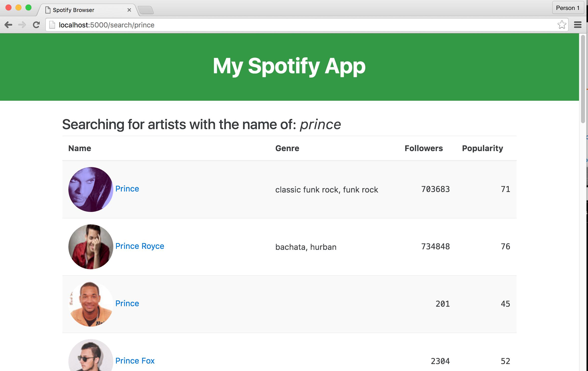Click the page's vertical scrollbar thumb
The width and height of the screenshot is (588, 371).
click(583, 79)
